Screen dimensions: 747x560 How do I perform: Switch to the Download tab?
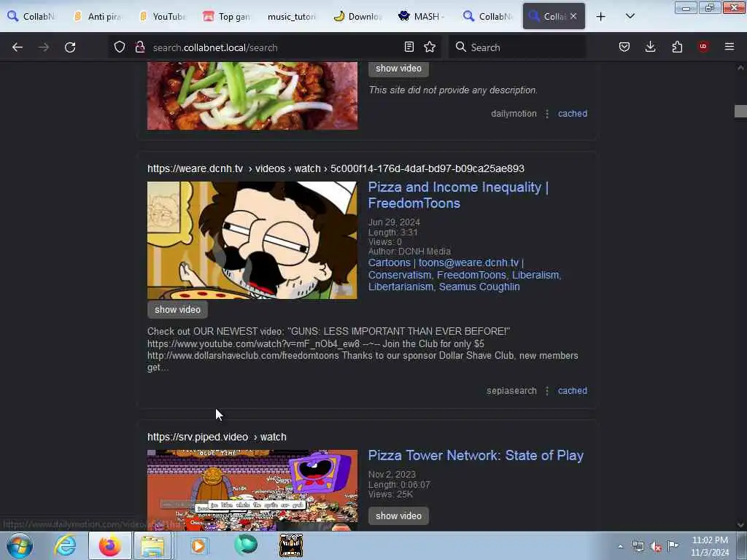[357, 16]
